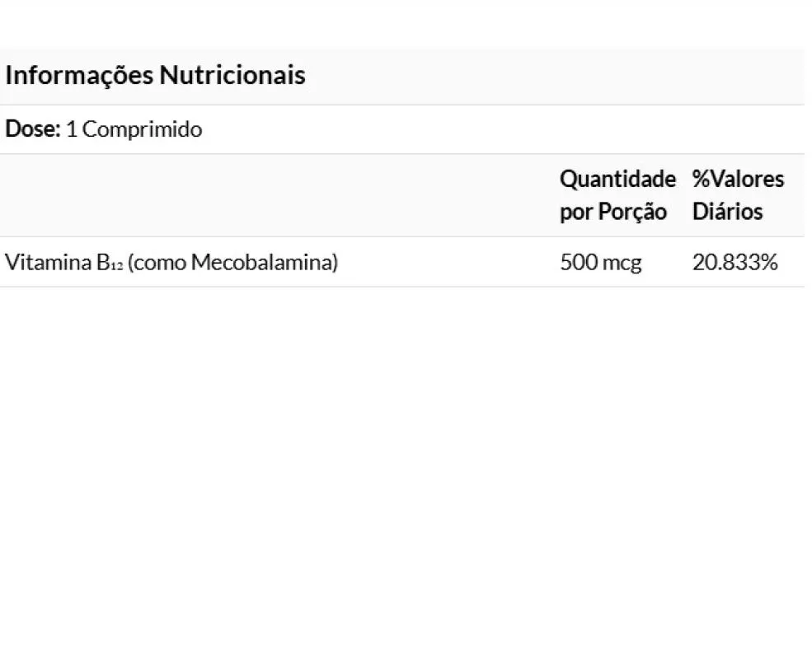Click the word Vitamina in the row

(48, 262)
